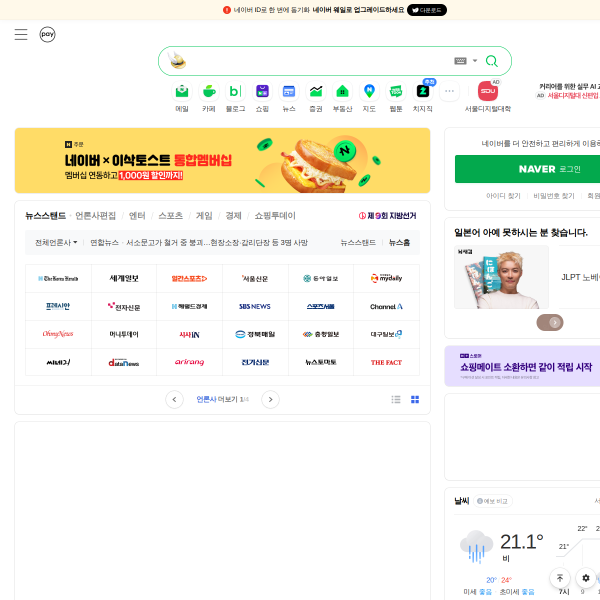Open the 비밀번호 찾기 link
Screen dimensions: 600x600
554,196
